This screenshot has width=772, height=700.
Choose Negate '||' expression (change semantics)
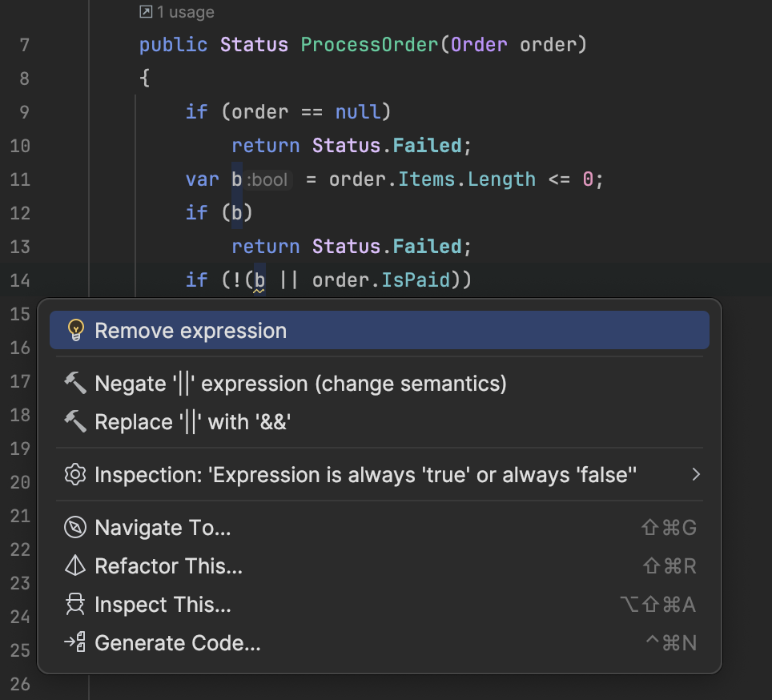pos(300,384)
